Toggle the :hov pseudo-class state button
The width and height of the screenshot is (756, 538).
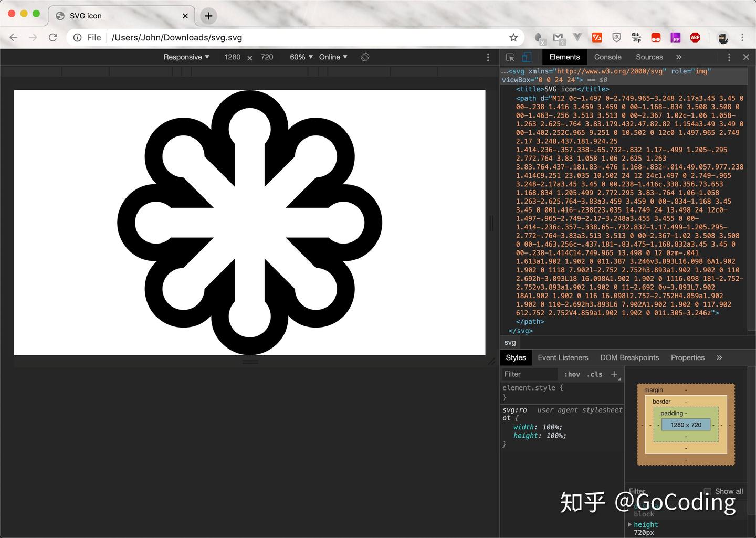572,374
